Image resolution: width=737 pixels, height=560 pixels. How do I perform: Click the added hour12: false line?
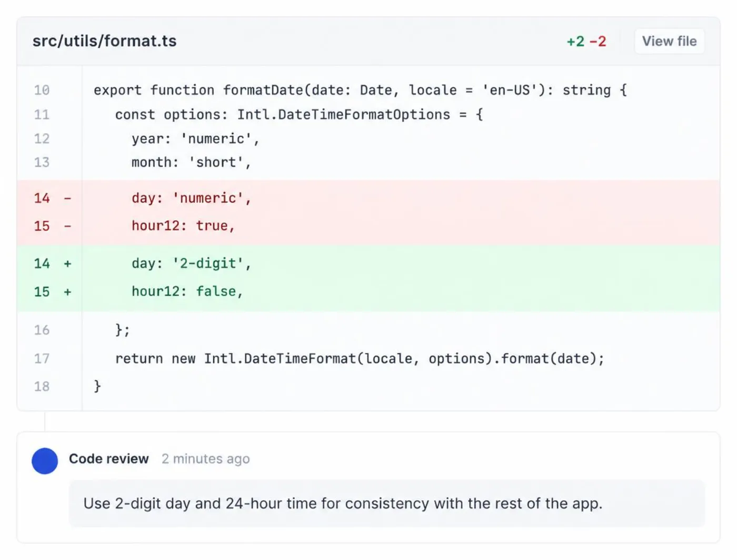point(187,291)
